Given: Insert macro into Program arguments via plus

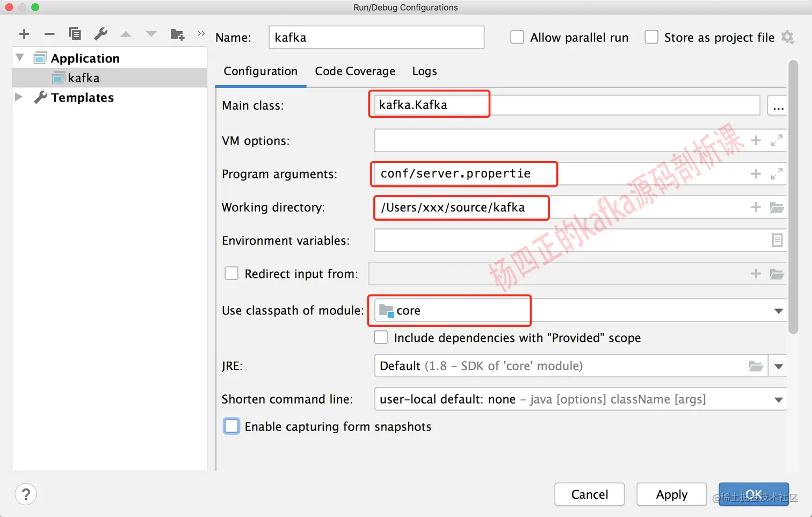Looking at the screenshot, I should tap(756, 174).
